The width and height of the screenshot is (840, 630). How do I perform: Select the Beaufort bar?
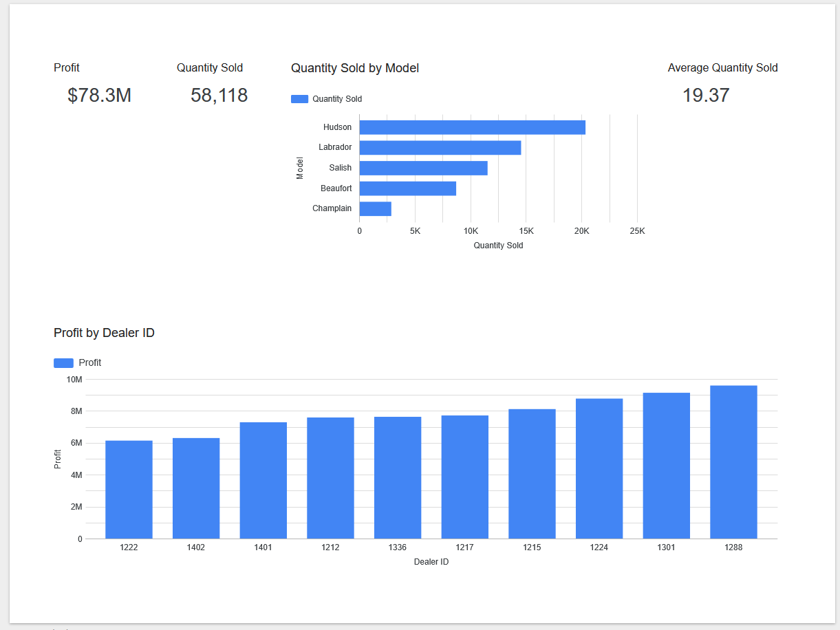coord(407,188)
